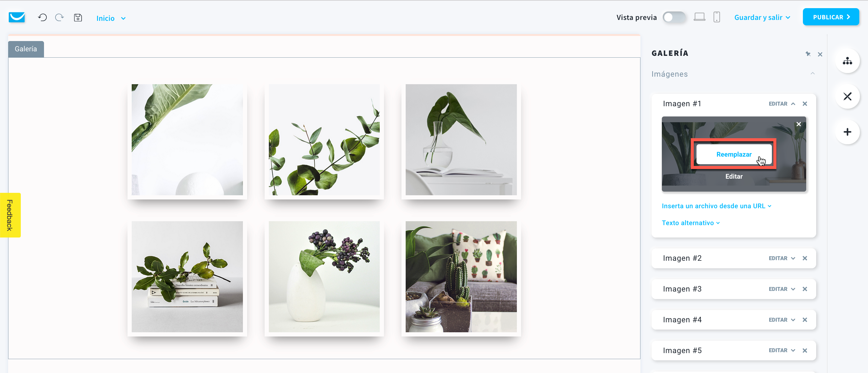Image resolution: width=868 pixels, height=373 pixels.
Task: Open the Guardar y salir dropdown
Action: pyautogui.click(x=762, y=17)
